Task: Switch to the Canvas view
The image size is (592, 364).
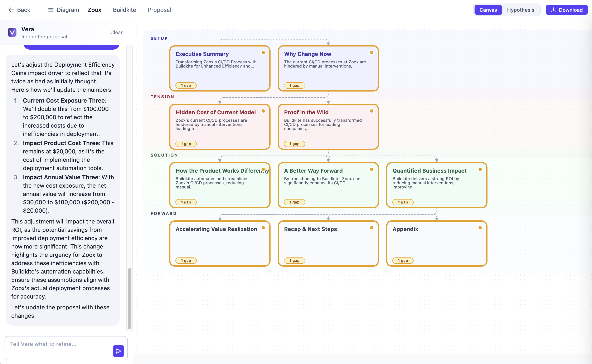Action: pyautogui.click(x=488, y=10)
